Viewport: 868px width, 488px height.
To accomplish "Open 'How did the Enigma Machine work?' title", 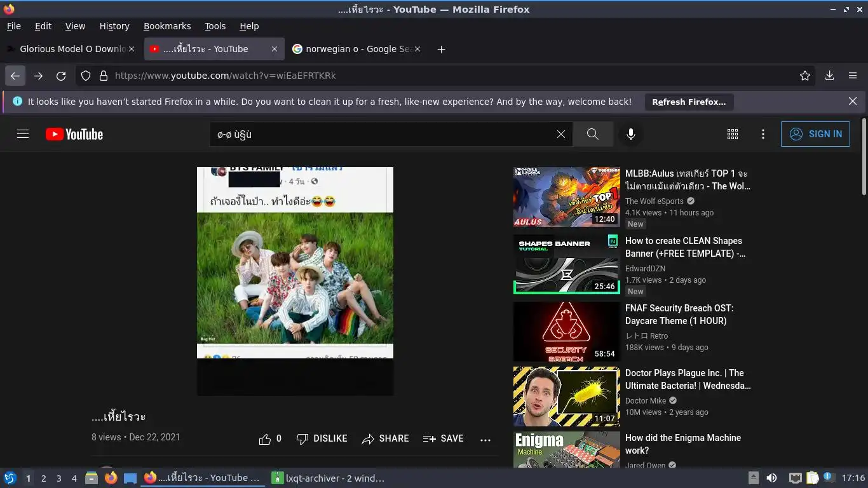I will pyautogui.click(x=683, y=444).
